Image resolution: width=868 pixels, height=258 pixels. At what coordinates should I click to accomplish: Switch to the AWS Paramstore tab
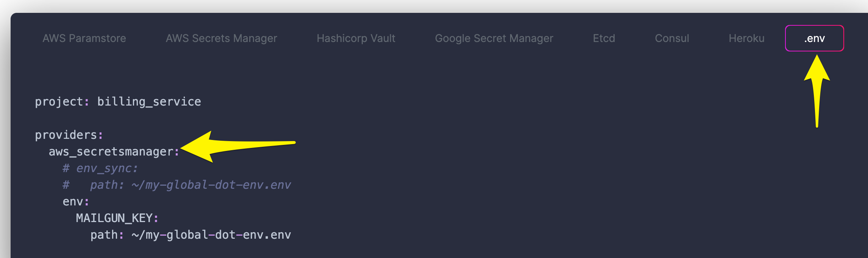pyautogui.click(x=84, y=38)
